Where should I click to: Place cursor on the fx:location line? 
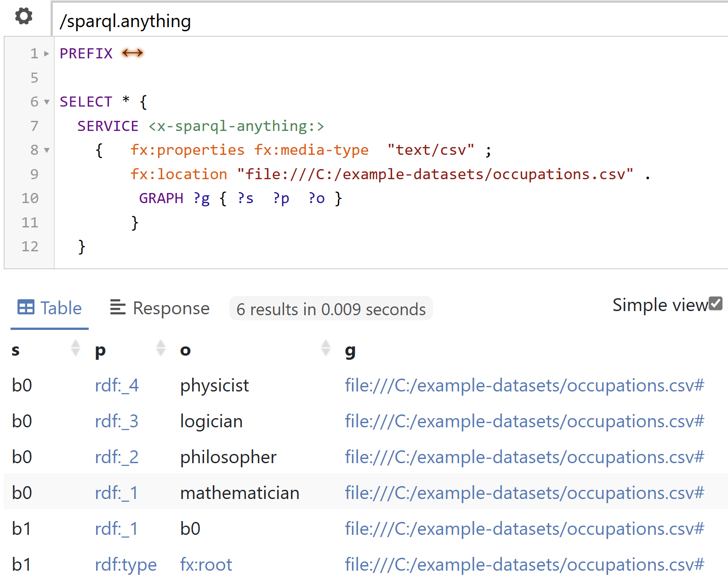(x=391, y=174)
